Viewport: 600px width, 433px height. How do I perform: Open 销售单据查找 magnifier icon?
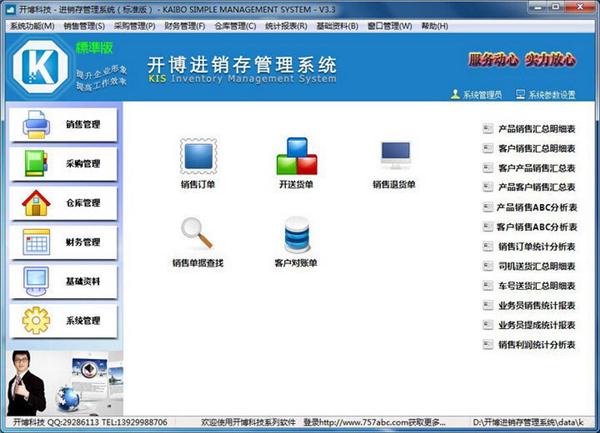coord(197,233)
